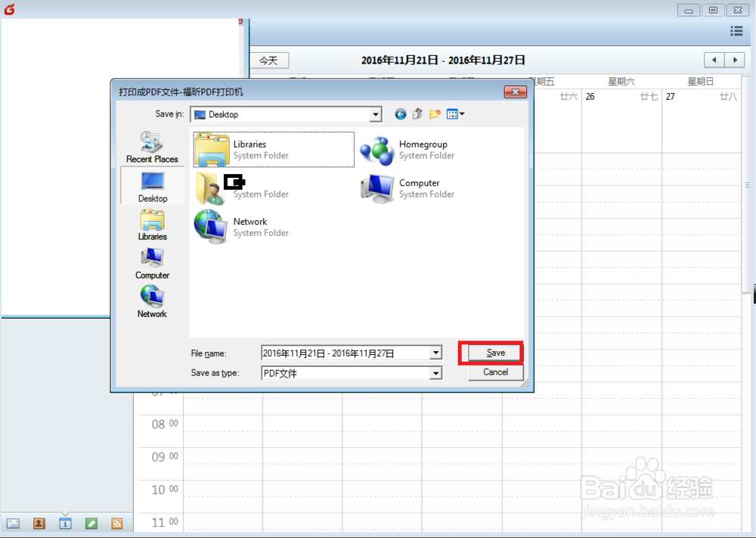Screen dimensions: 756x538
Task: Open the View menu icon dropdown
Action: tap(455, 114)
